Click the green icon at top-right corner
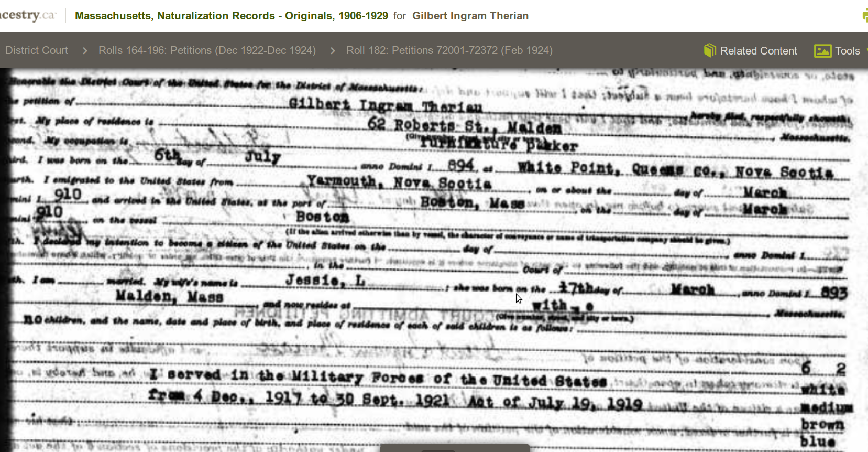 point(865,15)
